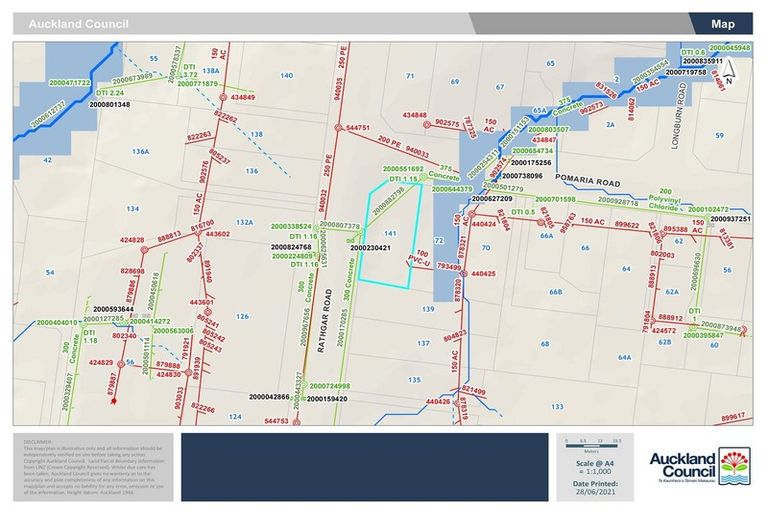Image resolution: width=768 pixels, height=512 pixels.
Task: Select the manhole node labeled 434849
Action: pos(225,98)
